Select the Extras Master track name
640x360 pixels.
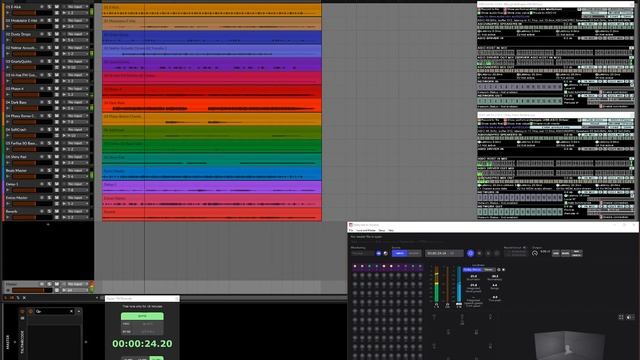click(17, 198)
